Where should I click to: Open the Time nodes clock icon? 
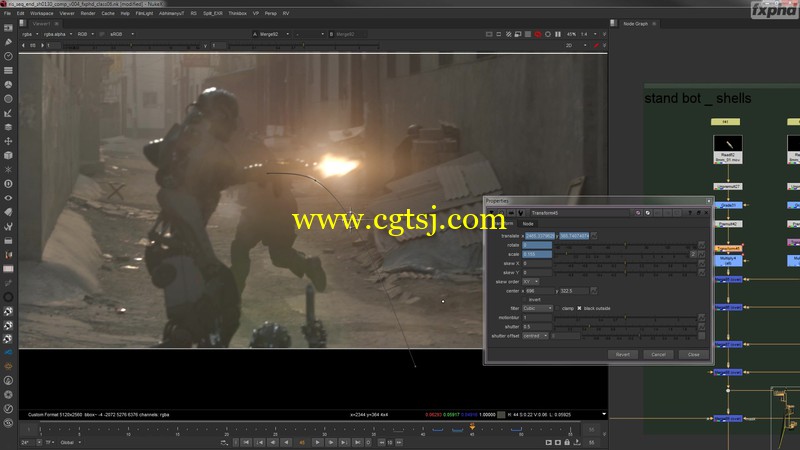[x=8, y=56]
